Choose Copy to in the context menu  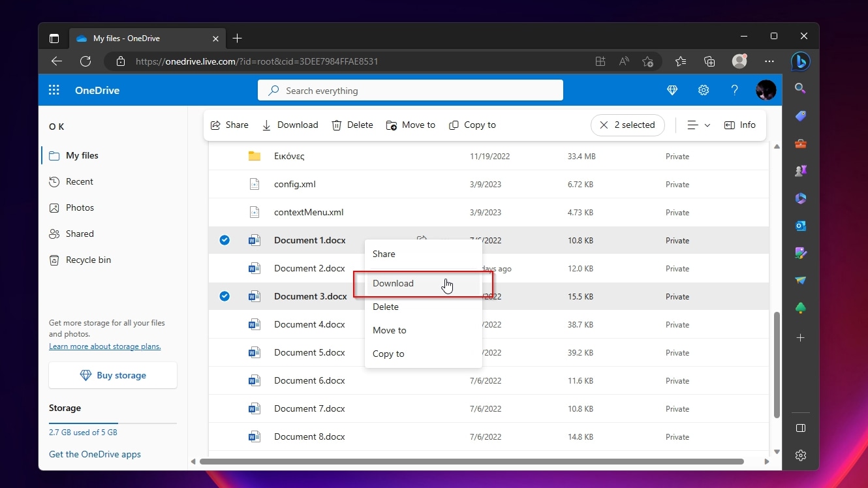point(423,354)
